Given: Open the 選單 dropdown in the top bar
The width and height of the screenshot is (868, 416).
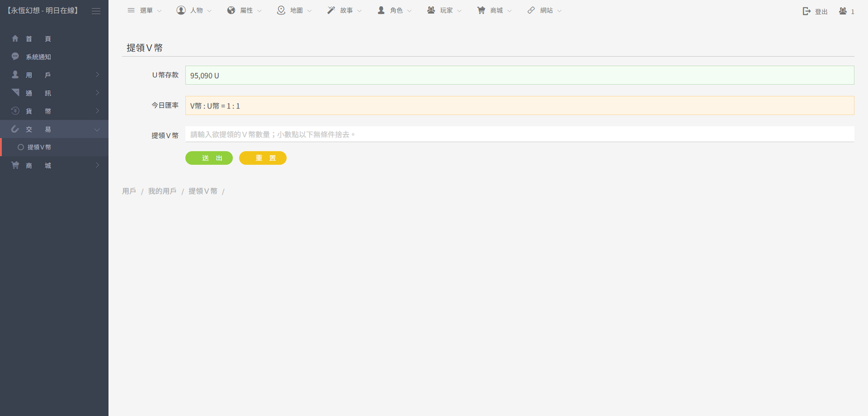Looking at the screenshot, I should coord(144,10).
